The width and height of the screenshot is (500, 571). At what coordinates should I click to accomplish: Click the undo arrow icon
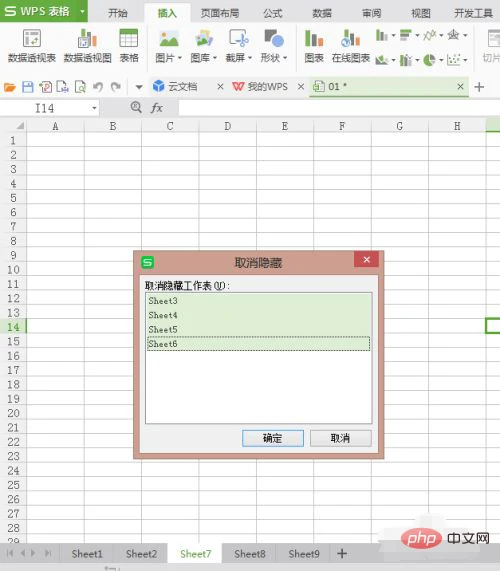click(98, 87)
